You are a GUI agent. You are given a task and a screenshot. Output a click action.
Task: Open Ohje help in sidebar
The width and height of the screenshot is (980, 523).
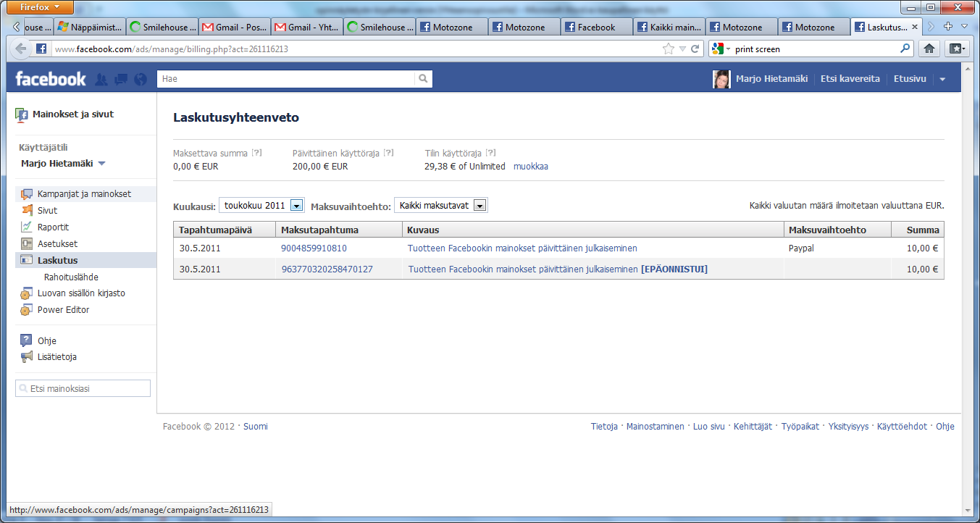(x=46, y=340)
